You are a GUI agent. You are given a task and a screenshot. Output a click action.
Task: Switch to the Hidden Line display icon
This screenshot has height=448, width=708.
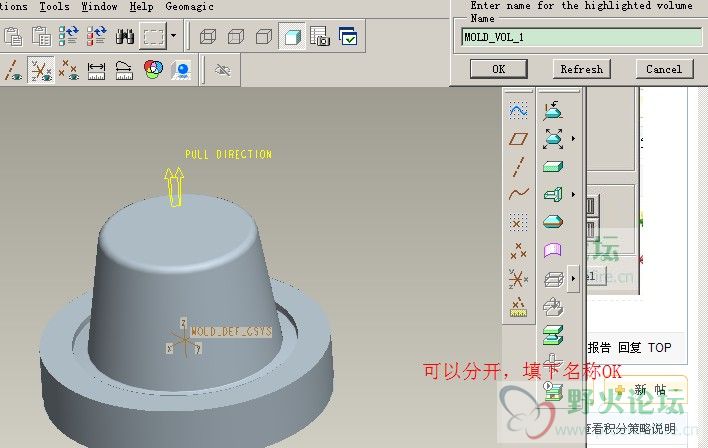(236, 37)
